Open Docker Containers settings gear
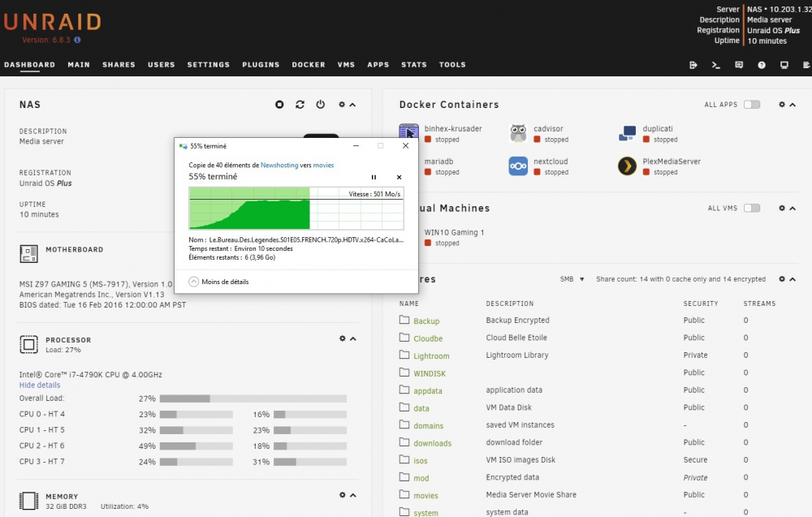 click(782, 105)
